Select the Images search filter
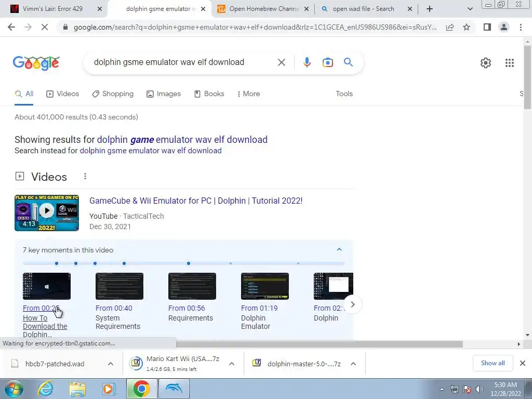This screenshot has width=532, height=399. [x=164, y=94]
